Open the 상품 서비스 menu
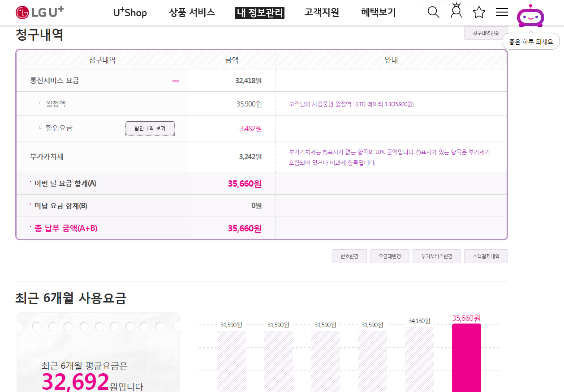Image resolution: width=564 pixels, height=392 pixels. click(x=192, y=13)
